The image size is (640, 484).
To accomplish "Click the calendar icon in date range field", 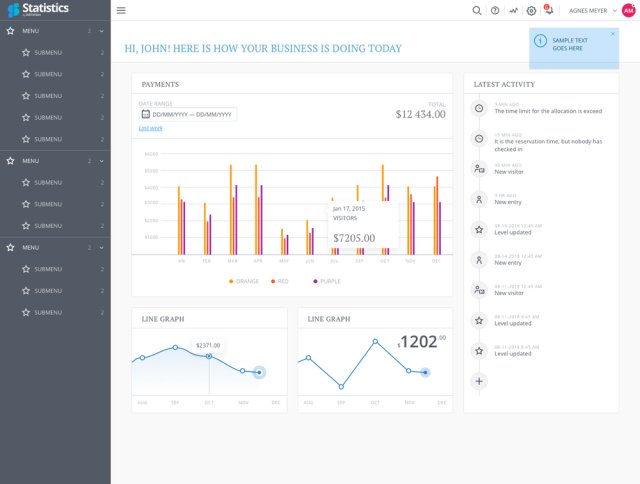I will coord(146,114).
